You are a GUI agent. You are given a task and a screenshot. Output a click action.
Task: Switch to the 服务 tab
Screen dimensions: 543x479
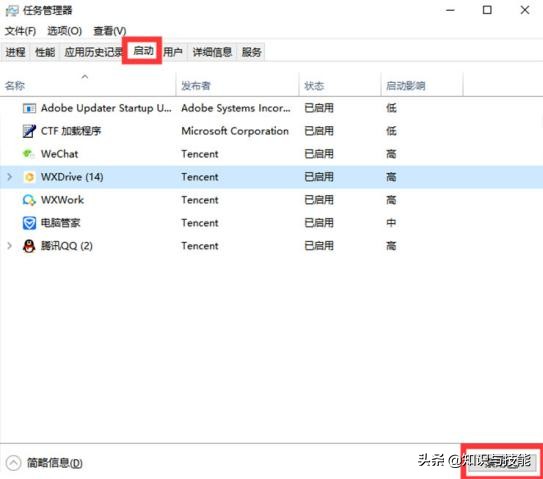pos(251,52)
